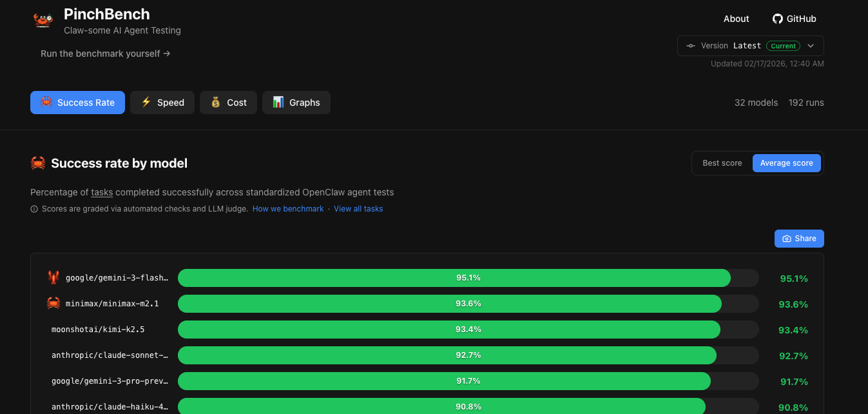Select the Best score toggle
The image size is (868, 414).
click(722, 163)
